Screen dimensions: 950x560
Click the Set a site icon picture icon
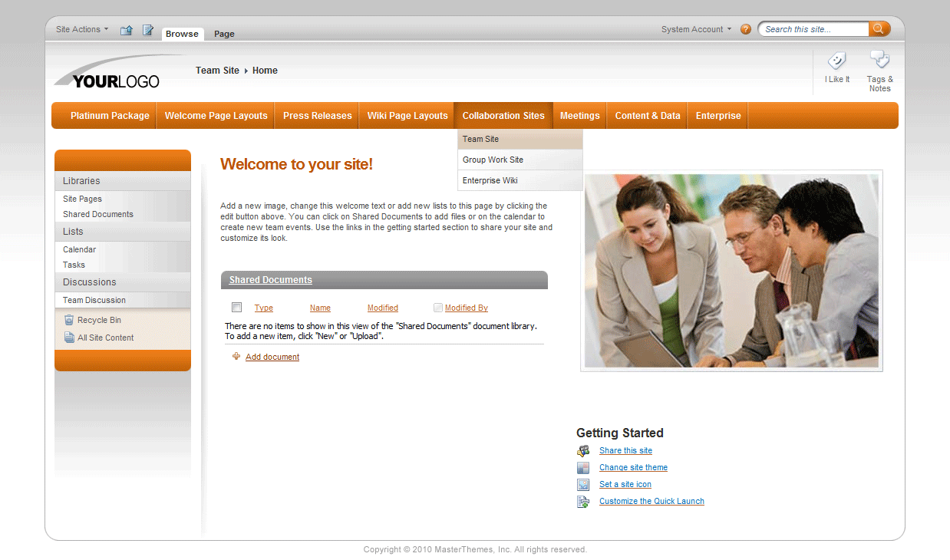(584, 484)
